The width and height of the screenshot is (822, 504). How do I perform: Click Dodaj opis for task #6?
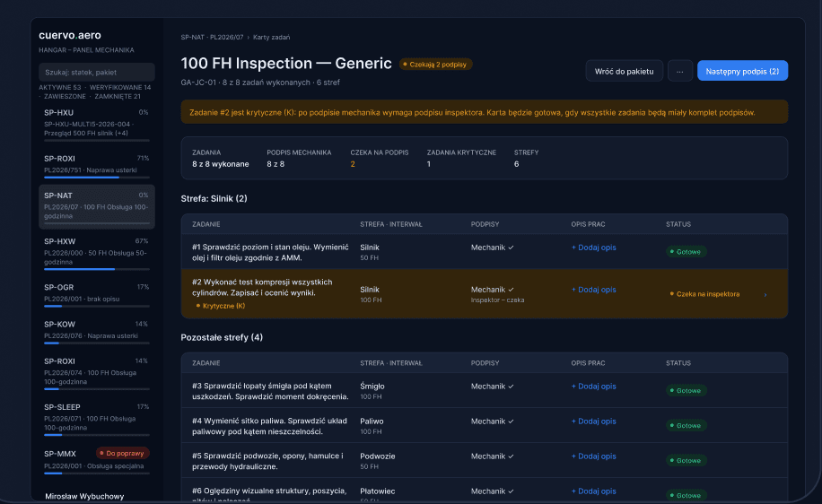593,491
